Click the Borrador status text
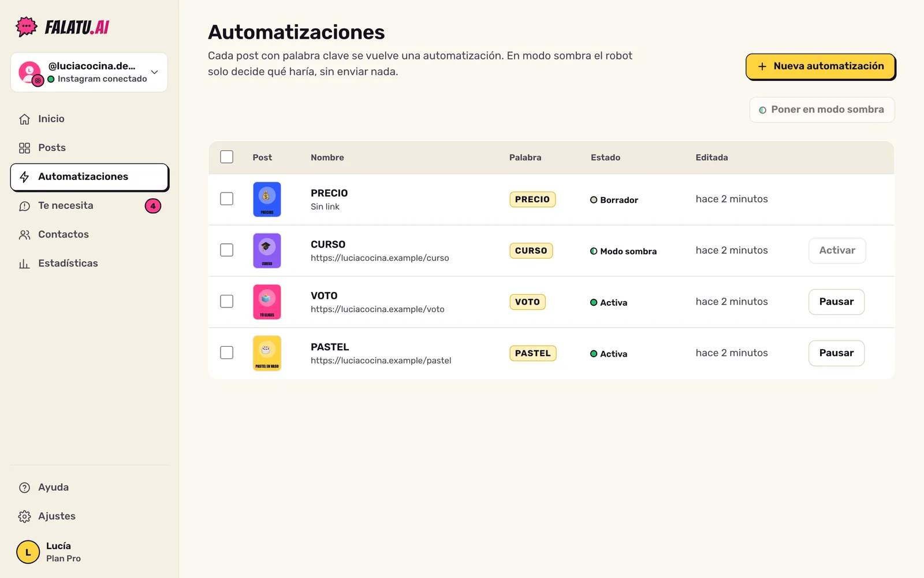 pyautogui.click(x=619, y=200)
